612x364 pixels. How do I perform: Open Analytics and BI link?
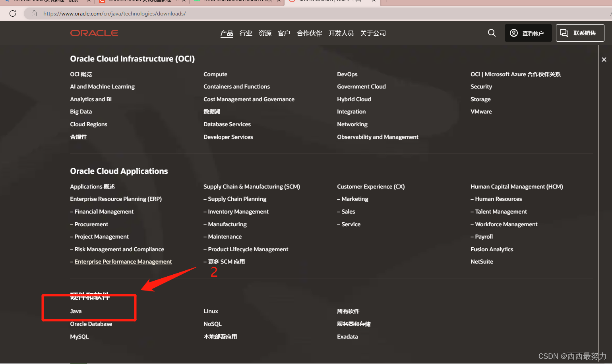[91, 99]
